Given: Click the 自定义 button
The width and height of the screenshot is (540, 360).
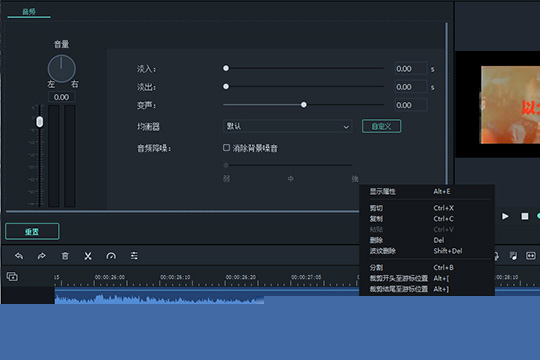Looking at the screenshot, I should 381,126.
